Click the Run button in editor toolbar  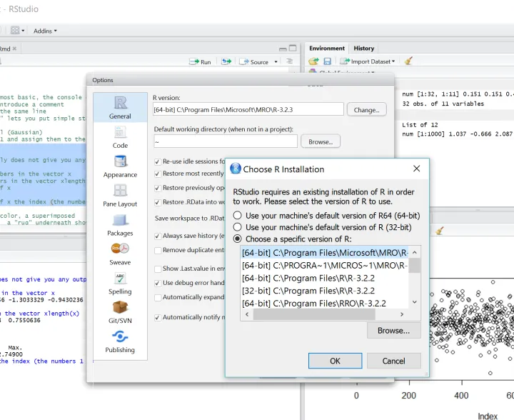pos(201,61)
